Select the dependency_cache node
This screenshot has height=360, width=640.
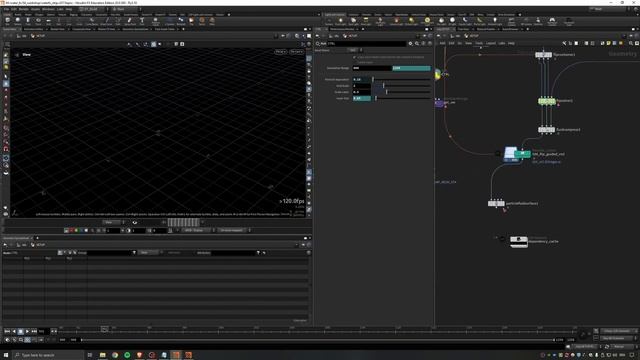coord(519,241)
